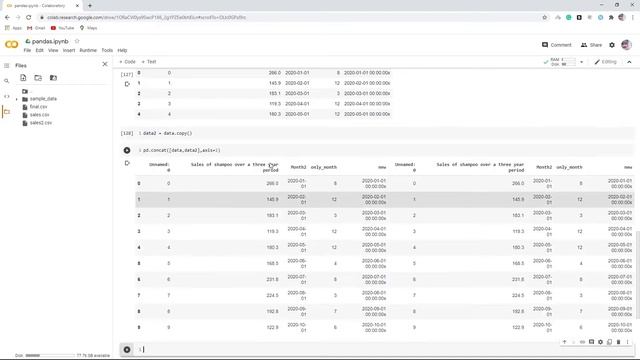Select the sales.csv file

[39, 115]
